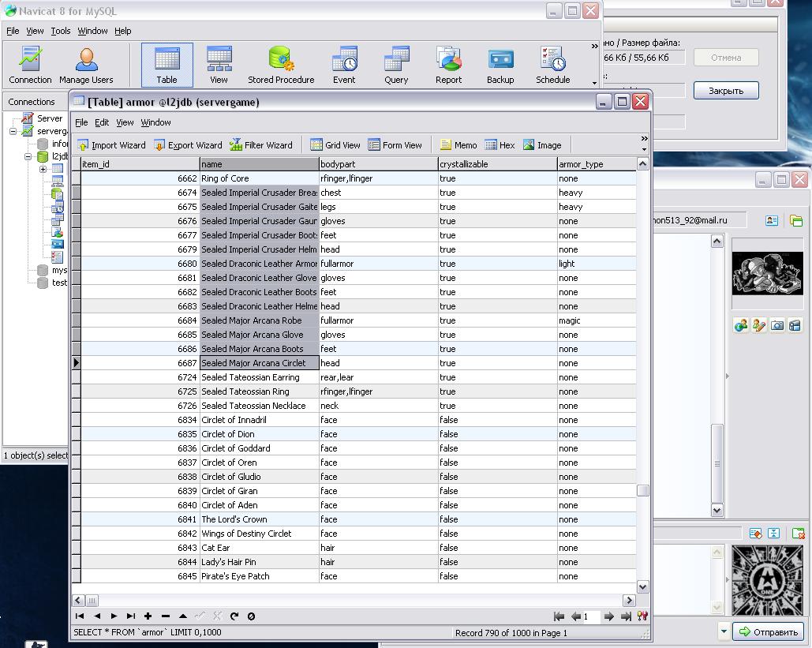Launch the Export Wizard
The height and width of the screenshot is (648, 812).
coord(188,145)
